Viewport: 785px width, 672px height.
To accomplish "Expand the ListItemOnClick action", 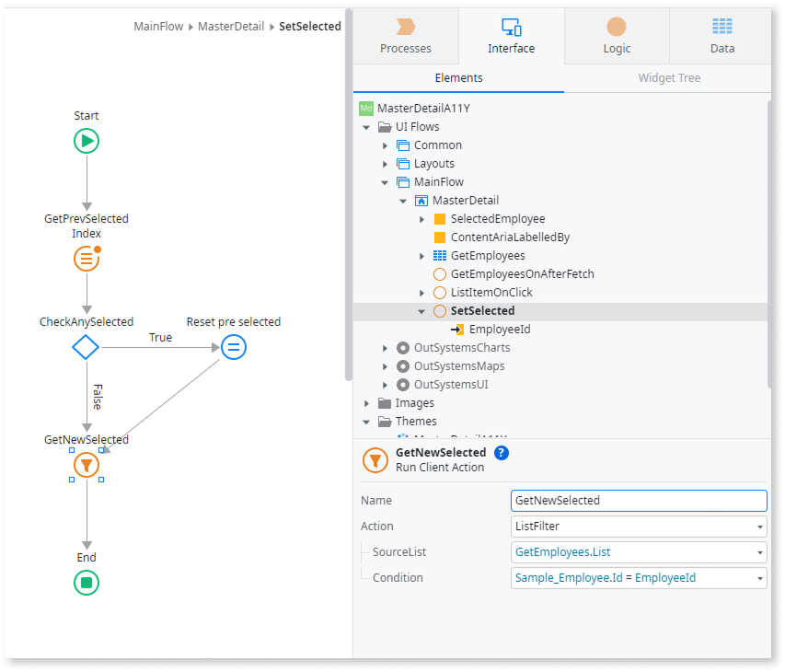I will (421, 293).
